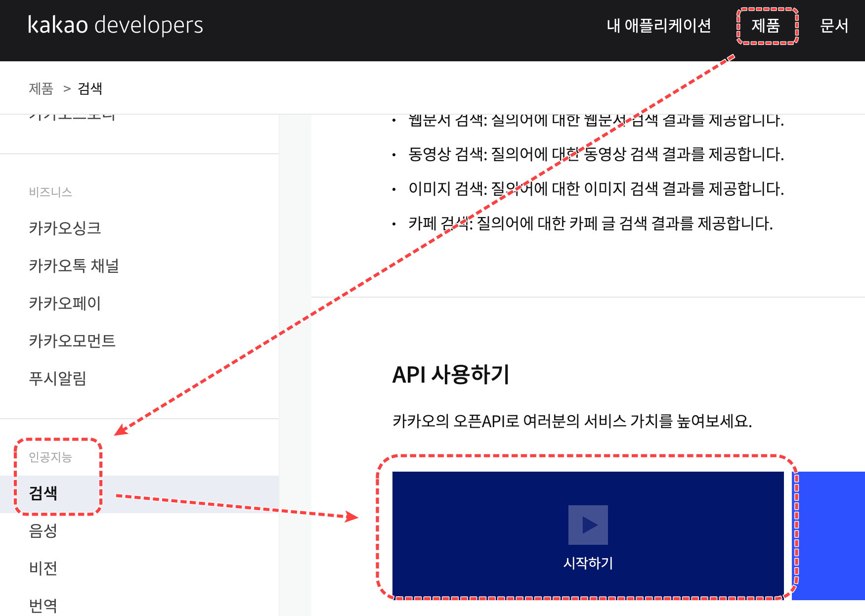
Task: Click the 동영상 검색 description line
Action: click(x=596, y=154)
